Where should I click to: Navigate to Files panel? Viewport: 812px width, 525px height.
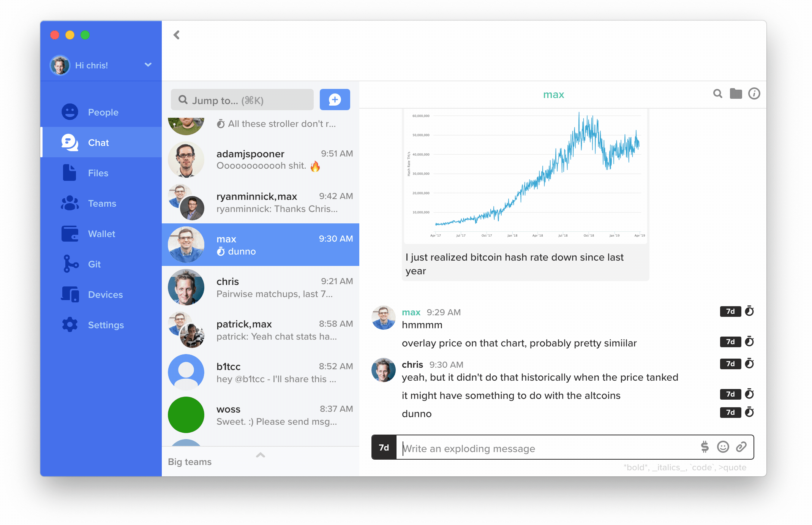click(98, 173)
